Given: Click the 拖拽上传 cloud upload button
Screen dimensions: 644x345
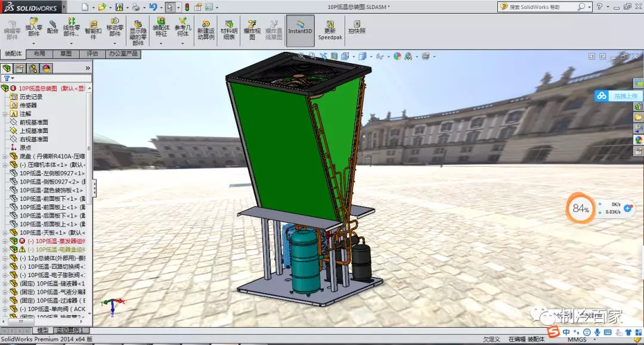Looking at the screenshot, I should 618,96.
